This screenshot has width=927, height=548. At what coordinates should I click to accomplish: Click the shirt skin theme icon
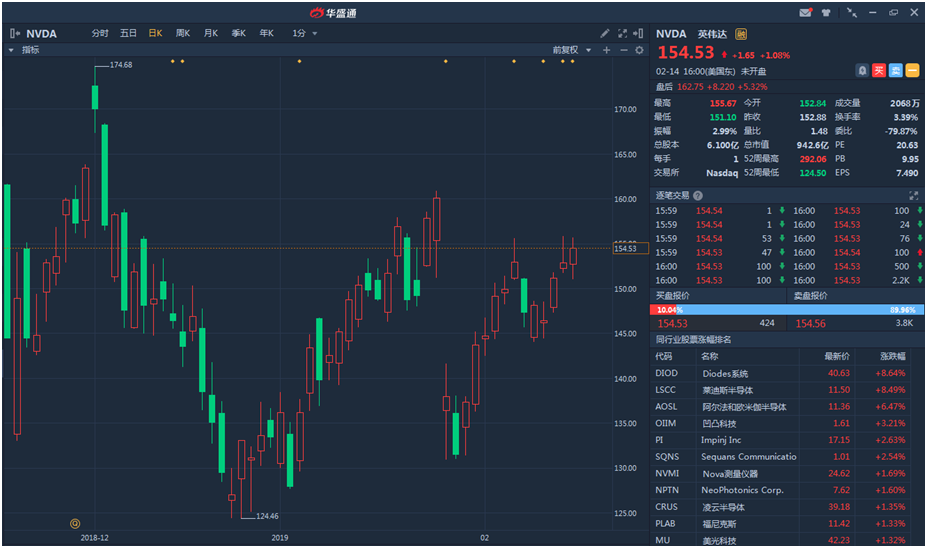click(x=826, y=13)
